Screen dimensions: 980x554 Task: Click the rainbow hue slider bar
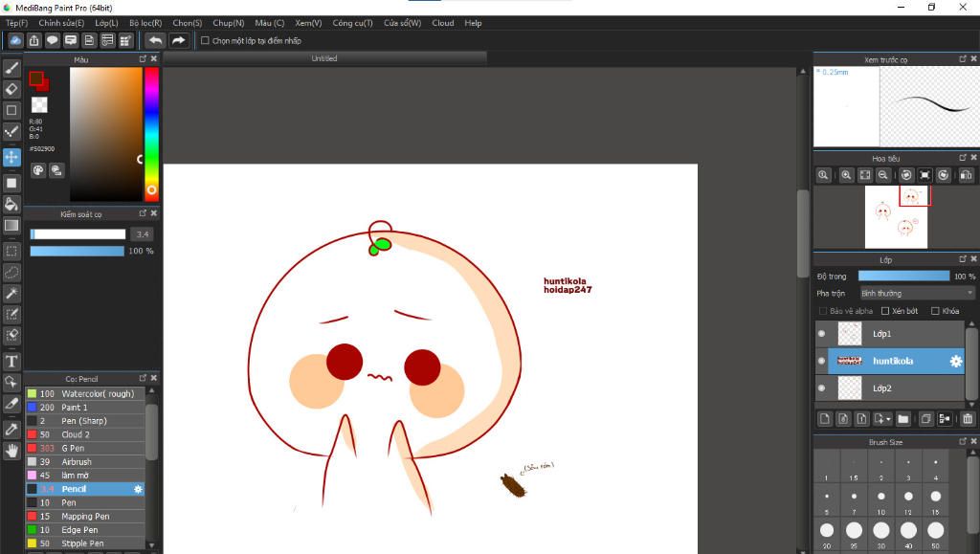151,134
